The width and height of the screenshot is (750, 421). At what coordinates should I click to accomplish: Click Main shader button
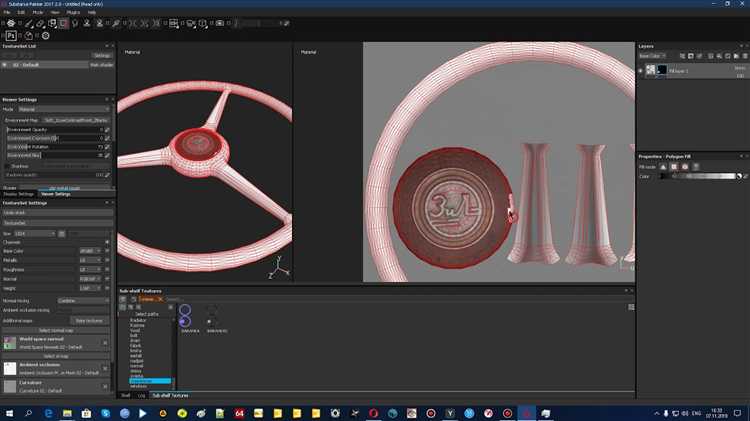pos(102,65)
